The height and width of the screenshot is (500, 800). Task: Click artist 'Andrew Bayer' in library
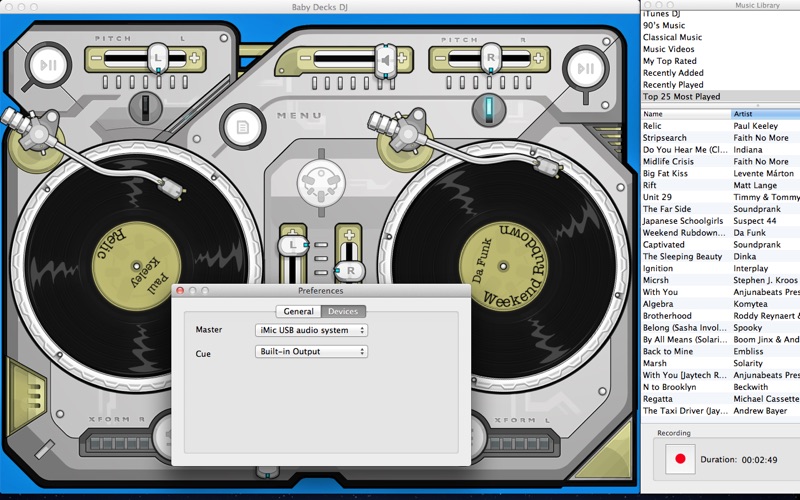[x=760, y=411]
